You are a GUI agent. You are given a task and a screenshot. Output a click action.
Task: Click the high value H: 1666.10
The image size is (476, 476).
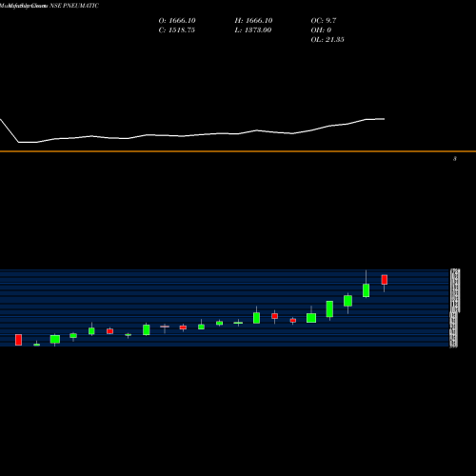pyautogui.click(x=253, y=21)
